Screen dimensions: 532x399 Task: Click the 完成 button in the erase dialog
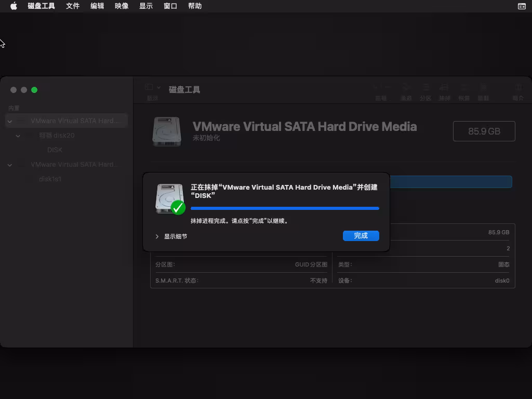coord(361,236)
